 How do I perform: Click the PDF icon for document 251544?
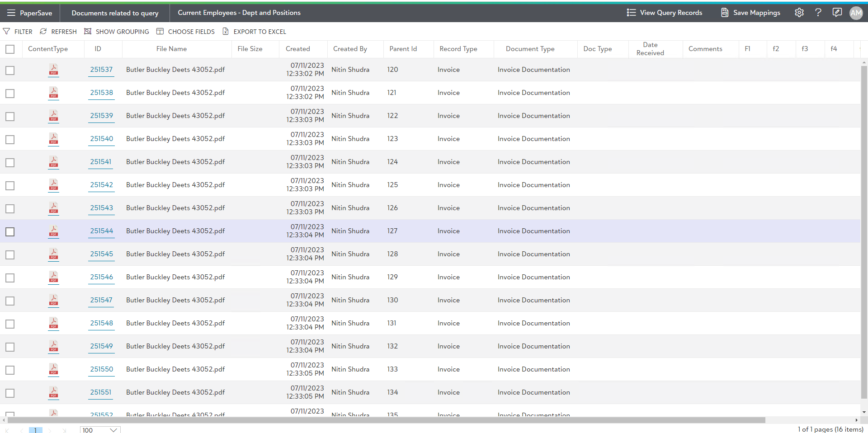point(53,231)
